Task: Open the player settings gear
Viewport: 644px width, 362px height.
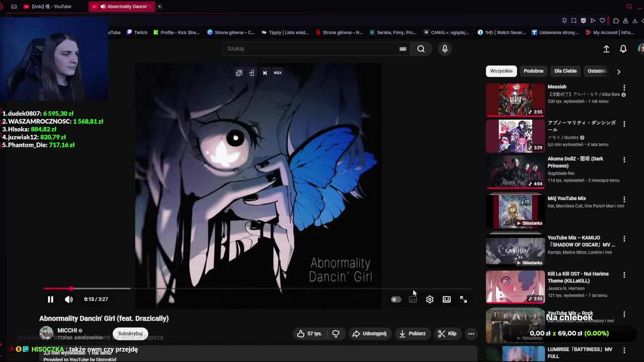Action: pyautogui.click(x=430, y=299)
